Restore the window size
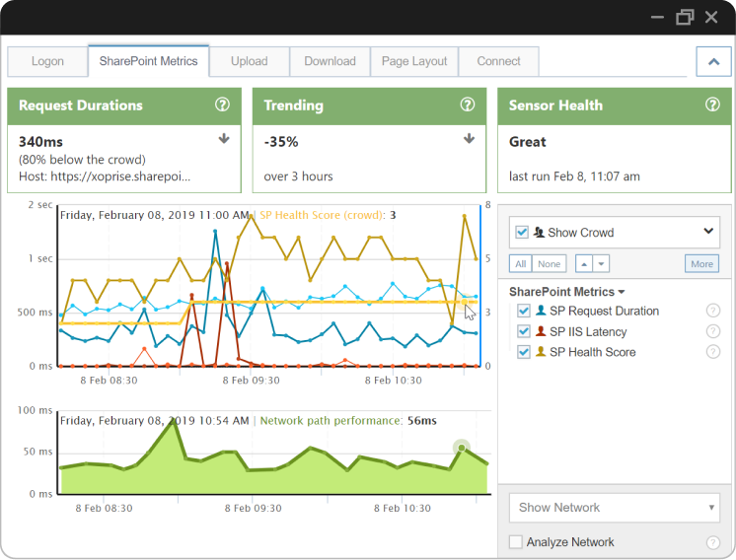This screenshot has height=560, width=736. pyautogui.click(x=685, y=18)
